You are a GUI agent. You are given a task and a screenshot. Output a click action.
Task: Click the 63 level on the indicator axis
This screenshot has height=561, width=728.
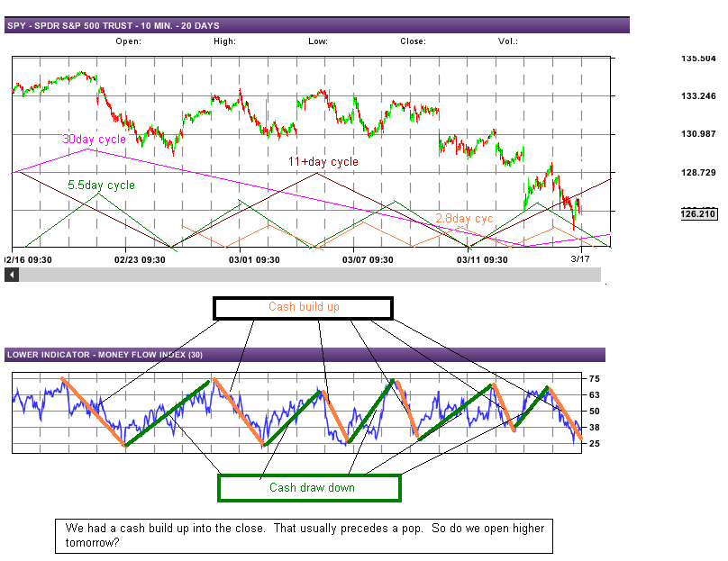(595, 395)
